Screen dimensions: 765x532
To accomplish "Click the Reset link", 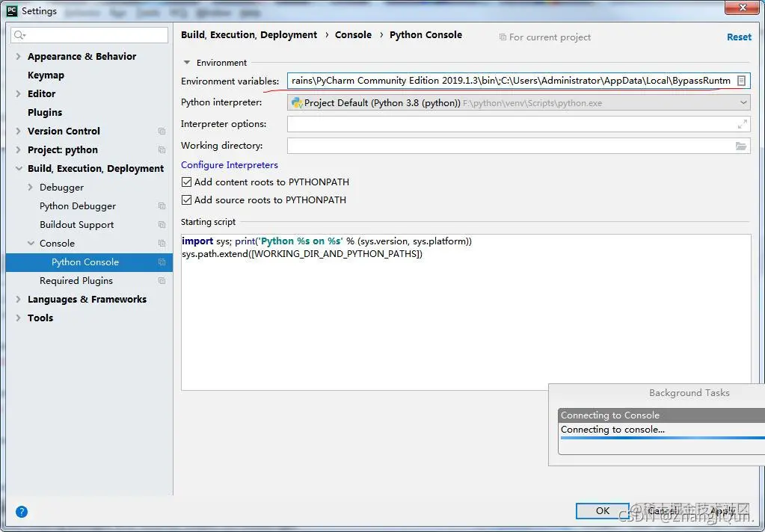I will pos(739,37).
